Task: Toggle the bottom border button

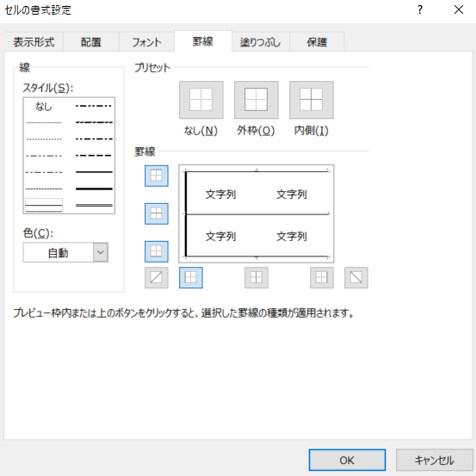Action: click(157, 251)
